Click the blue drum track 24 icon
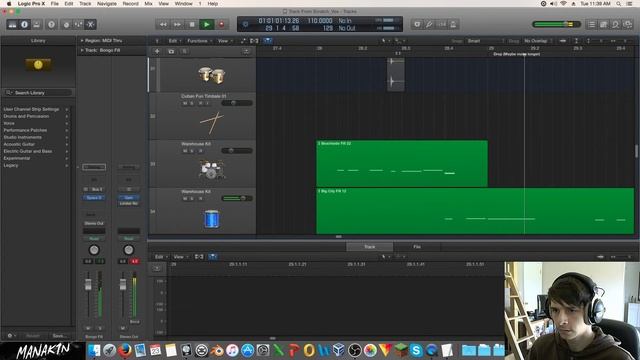Viewport: 640px width, 360px height. (211, 219)
